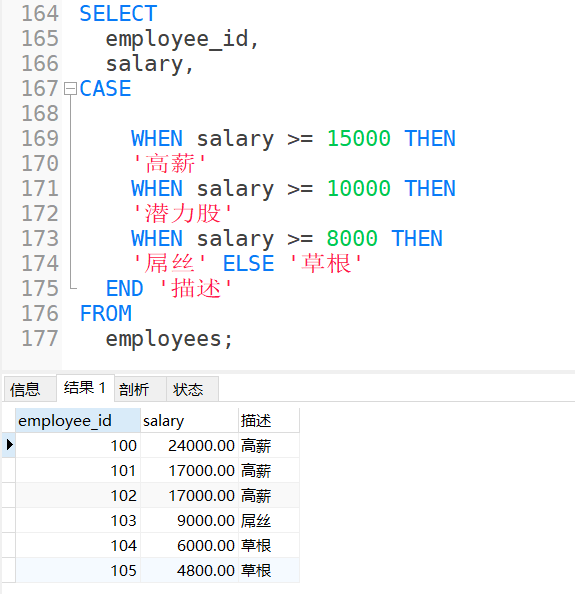Select cell with employee_id 100
The width and height of the screenshot is (575, 594).
pos(78,446)
